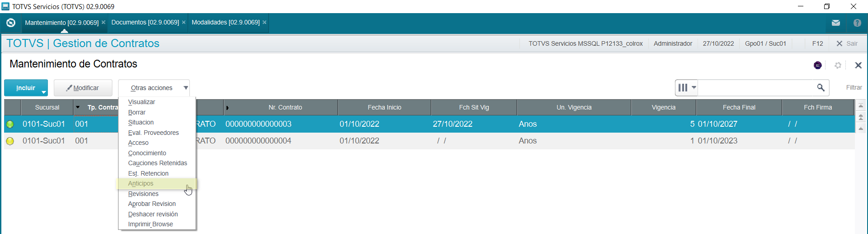Open the help question mark icon
Image resolution: width=868 pixels, height=234 pixels.
point(857,23)
